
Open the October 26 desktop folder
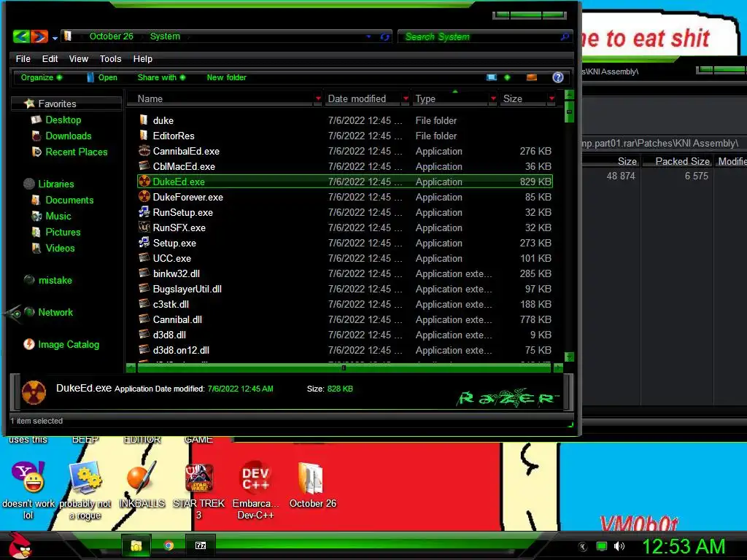coord(312,485)
